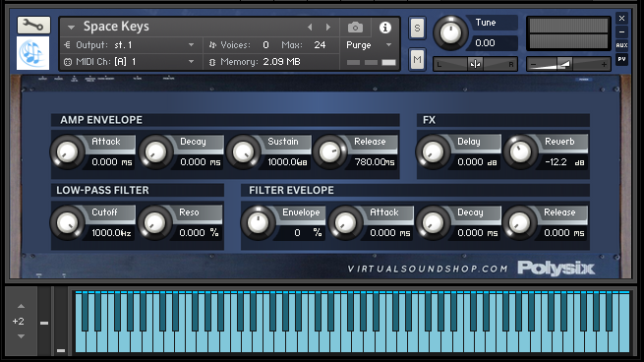Click the Max voices value 24
This screenshot has height=362, width=644.
(320, 45)
